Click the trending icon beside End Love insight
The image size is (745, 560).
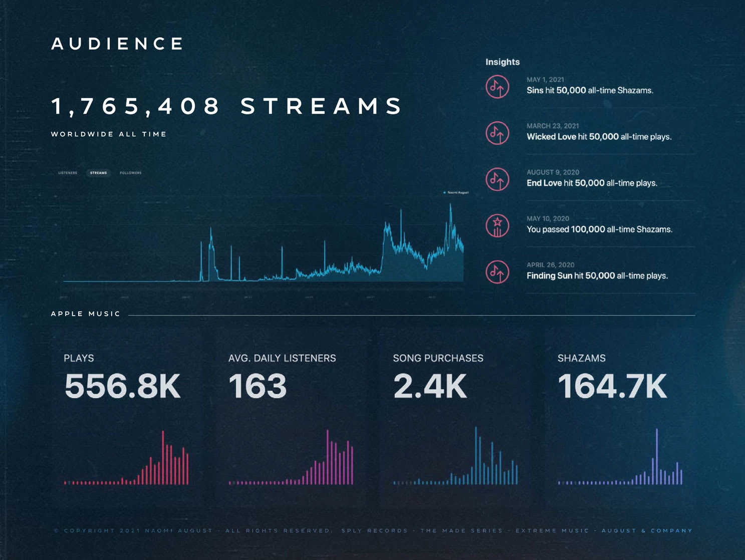pyautogui.click(x=497, y=179)
